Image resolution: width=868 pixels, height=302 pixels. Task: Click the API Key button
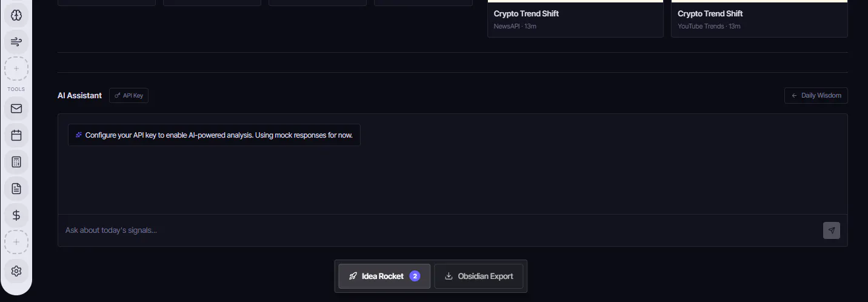(x=129, y=96)
